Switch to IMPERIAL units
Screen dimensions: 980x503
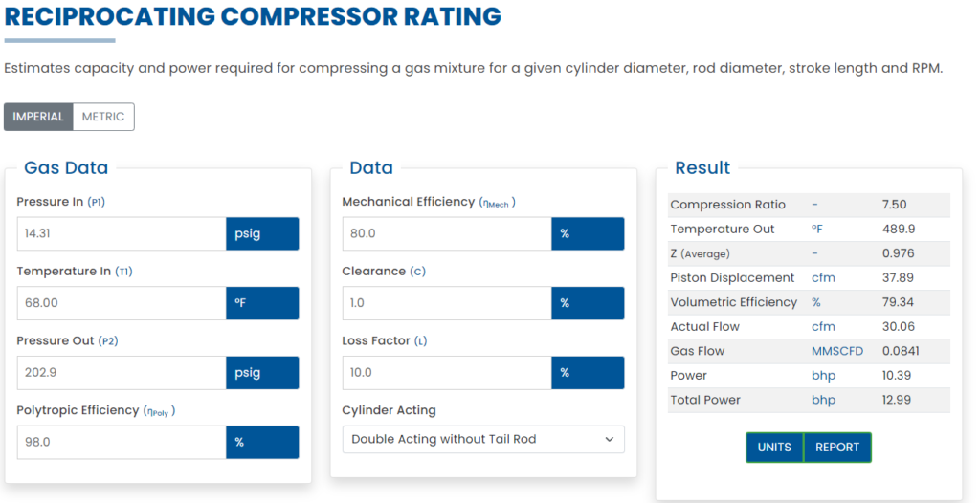pos(38,117)
